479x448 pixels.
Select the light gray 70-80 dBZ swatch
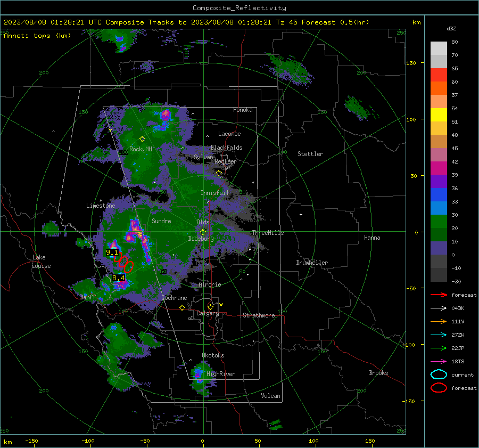point(439,48)
